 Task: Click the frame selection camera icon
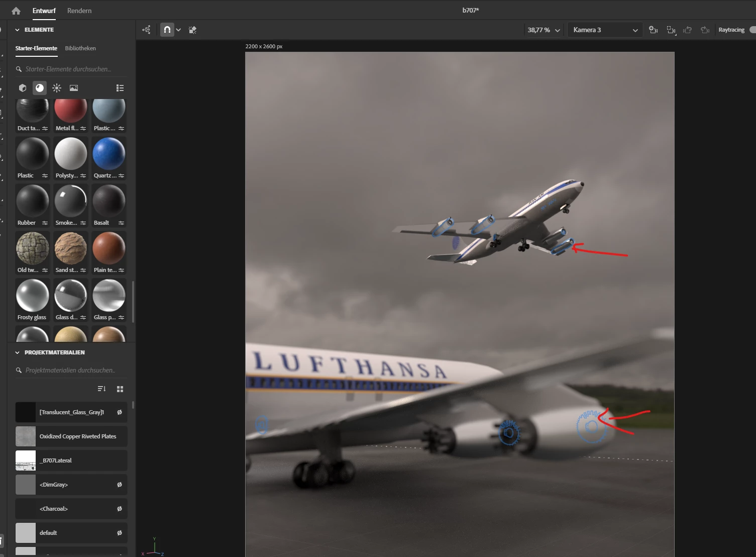[x=671, y=30]
